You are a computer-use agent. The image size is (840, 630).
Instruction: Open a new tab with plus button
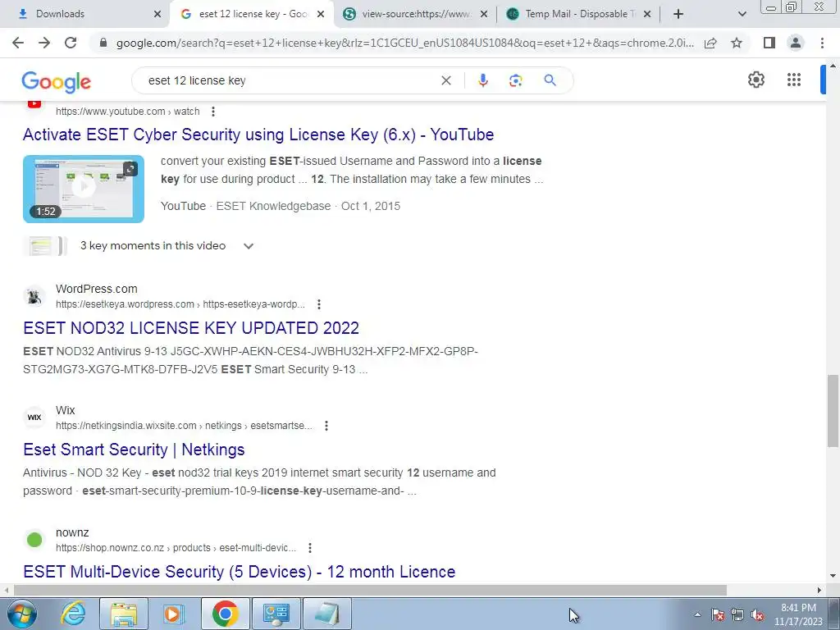[x=678, y=14]
